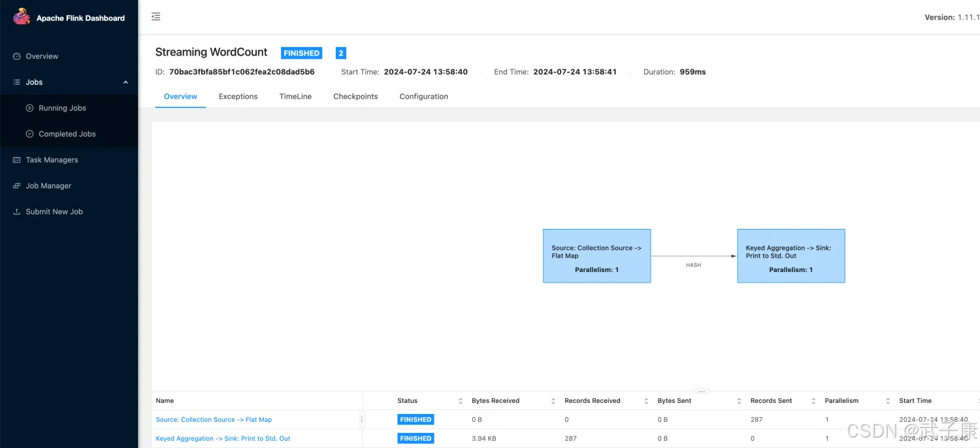Select the Source: Collection Source graph node
Viewport: 980px width, 448px height.
coord(597,256)
